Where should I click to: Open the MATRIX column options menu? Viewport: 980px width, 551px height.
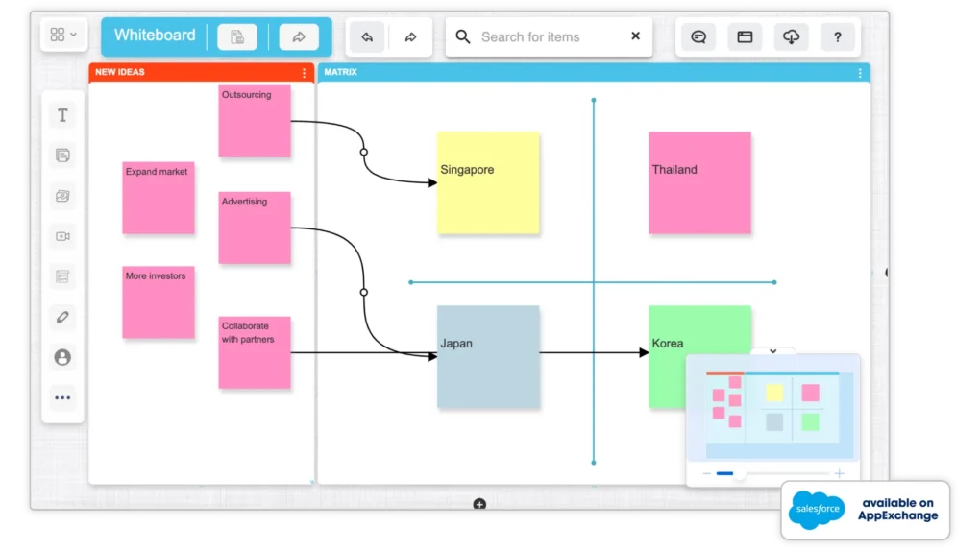[860, 73]
